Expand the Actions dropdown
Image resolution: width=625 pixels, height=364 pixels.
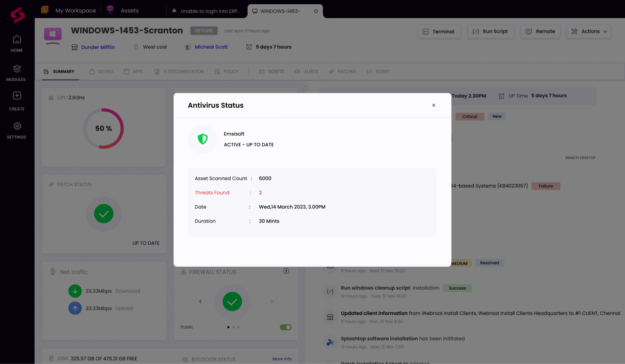tap(589, 31)
